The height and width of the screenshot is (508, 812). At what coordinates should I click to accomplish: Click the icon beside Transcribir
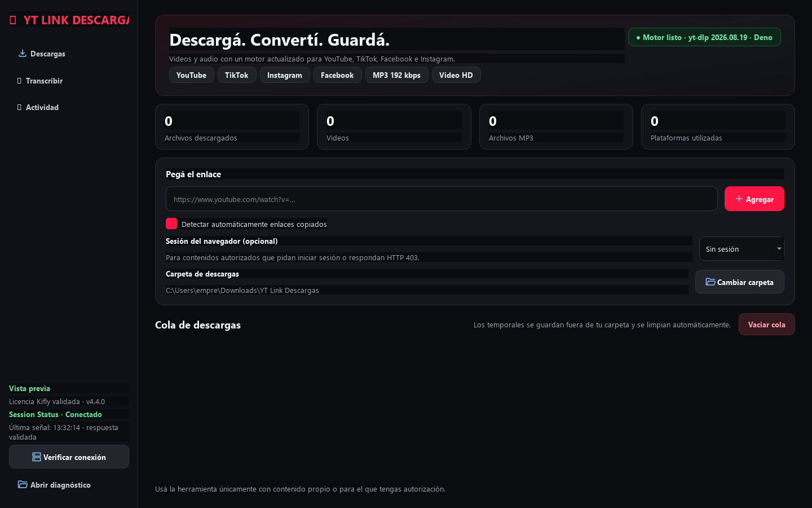point(20,81)
